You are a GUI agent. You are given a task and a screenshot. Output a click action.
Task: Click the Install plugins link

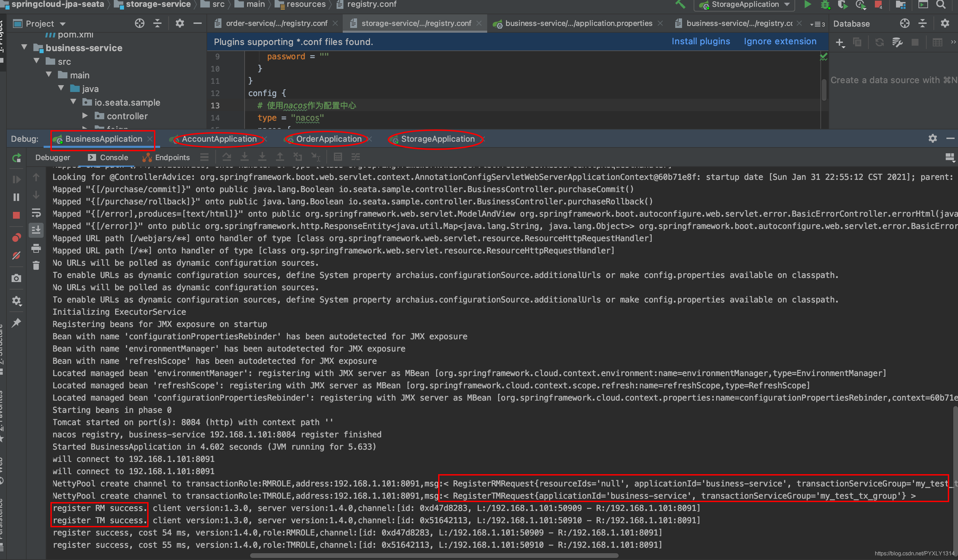click(x=701, y=42)
